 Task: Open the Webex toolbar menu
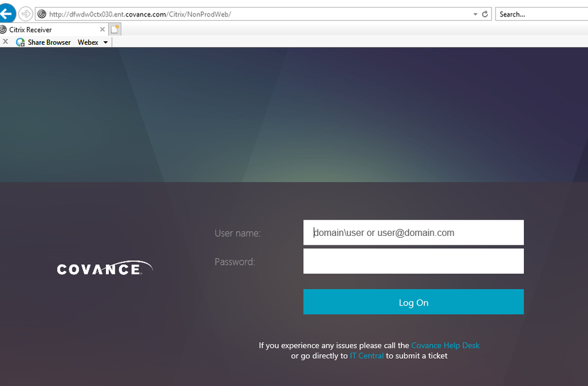pyautogui.click(x=88, y=42)
